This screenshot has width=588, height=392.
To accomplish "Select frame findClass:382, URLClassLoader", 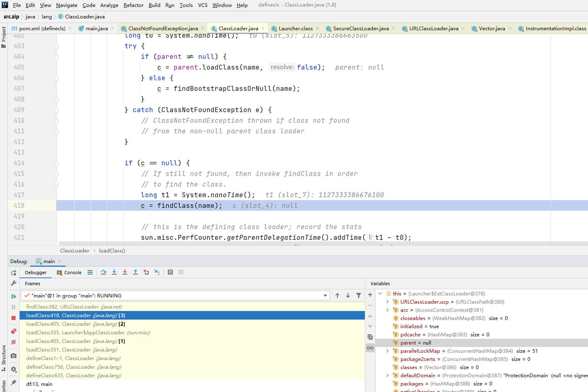I will pos(192,307).
